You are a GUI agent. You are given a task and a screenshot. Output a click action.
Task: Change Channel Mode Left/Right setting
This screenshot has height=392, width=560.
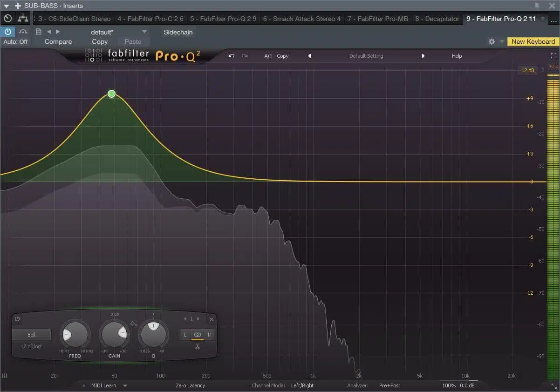click(x=302, y=385)
